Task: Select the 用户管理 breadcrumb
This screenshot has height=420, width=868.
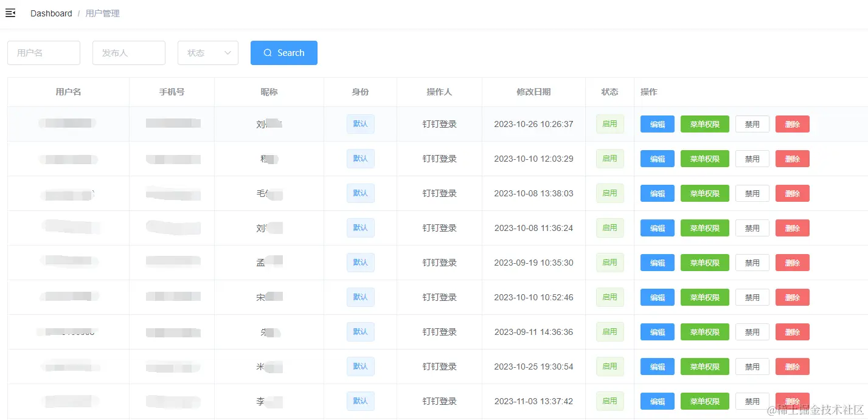Action: 102,13
